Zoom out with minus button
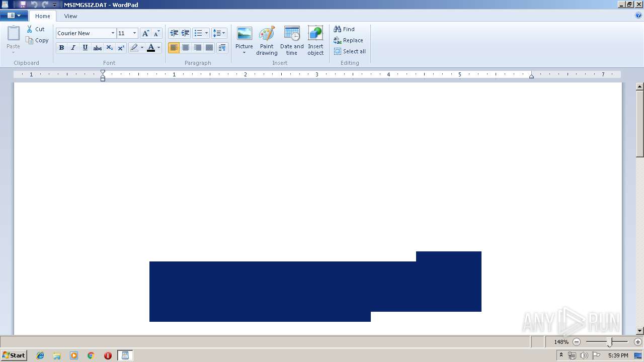644x362 pixels. (577, 342)
